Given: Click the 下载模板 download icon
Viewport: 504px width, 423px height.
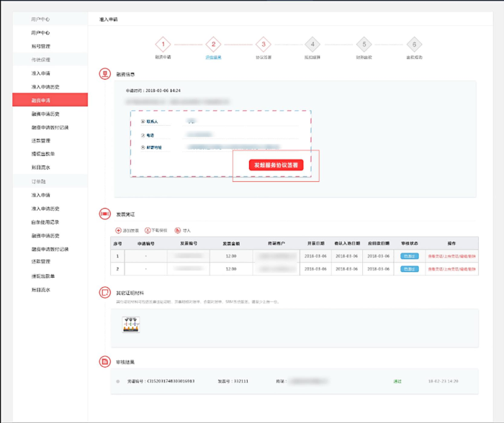Looking at the screenshot, I should 147,230.
